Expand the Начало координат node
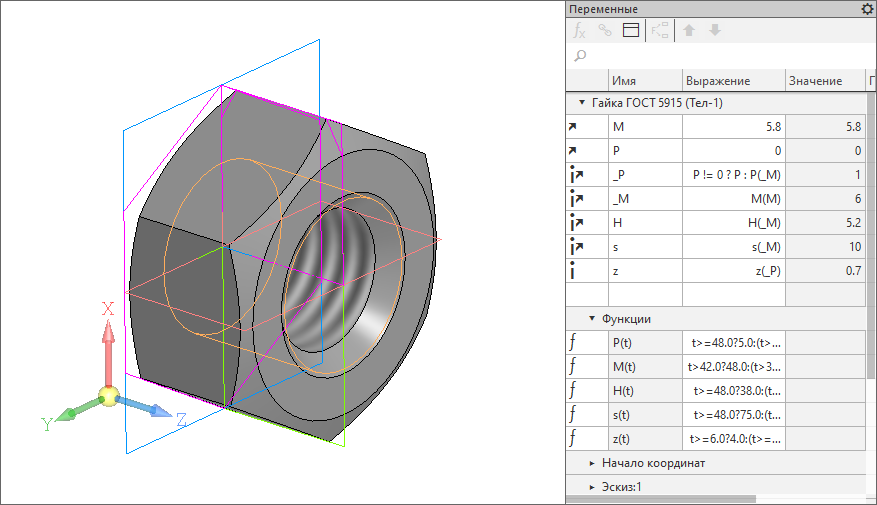 pyautogui.click(x=592, y=463)
